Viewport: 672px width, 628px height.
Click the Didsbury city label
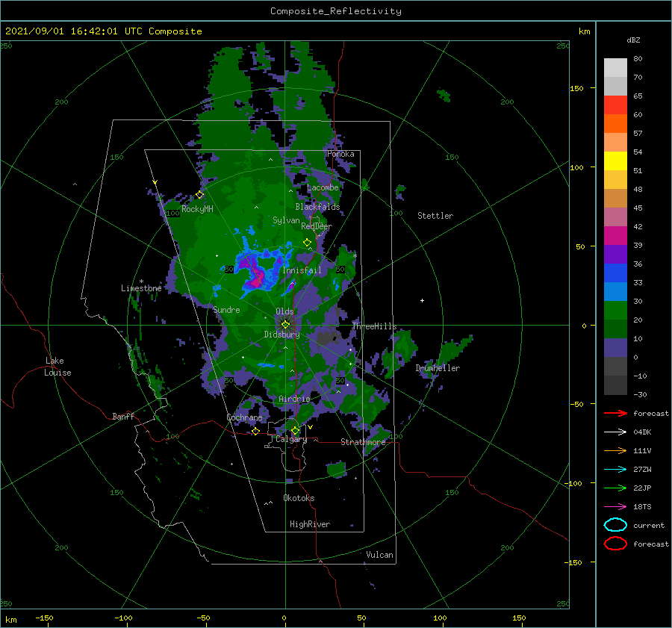tap(281, 335)
